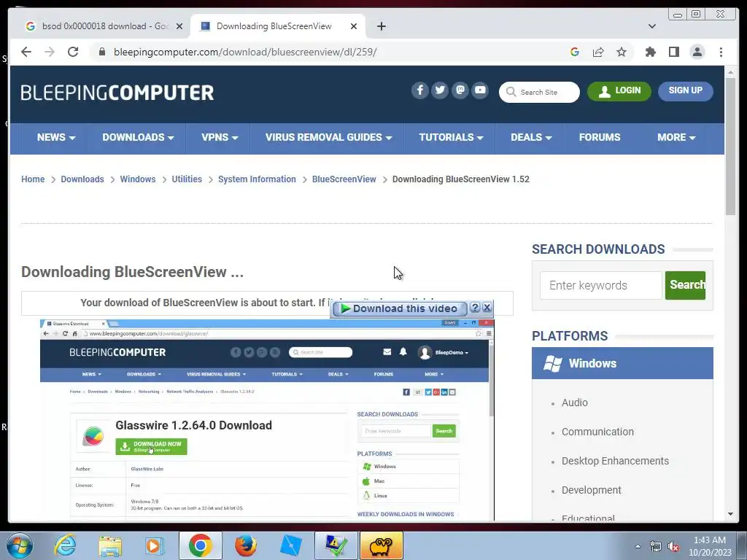Expand the VIRUS REMOVAL GUIDES menu
The image size is (747, 560).
tap(329, 138)
